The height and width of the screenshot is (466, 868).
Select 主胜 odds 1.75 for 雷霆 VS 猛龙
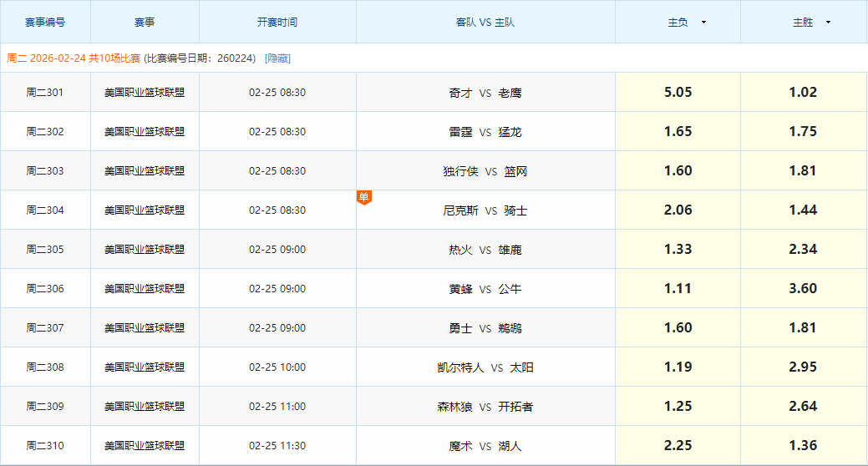803,131
